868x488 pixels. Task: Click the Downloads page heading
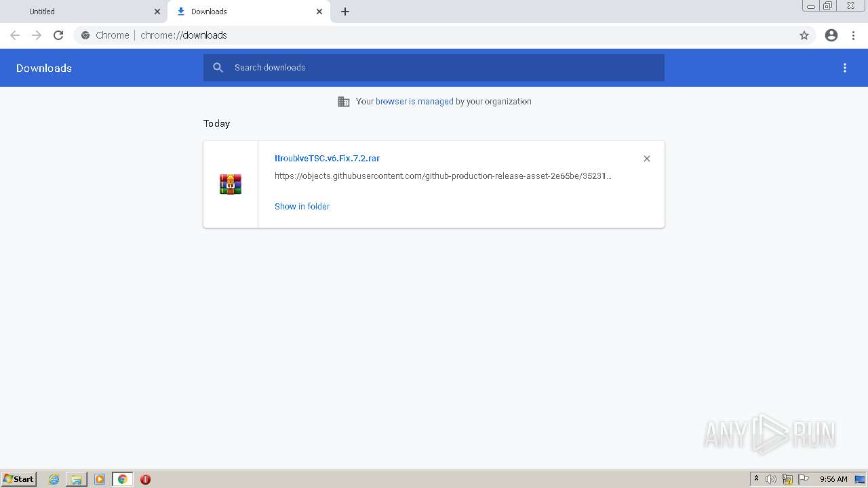[44, 68]
